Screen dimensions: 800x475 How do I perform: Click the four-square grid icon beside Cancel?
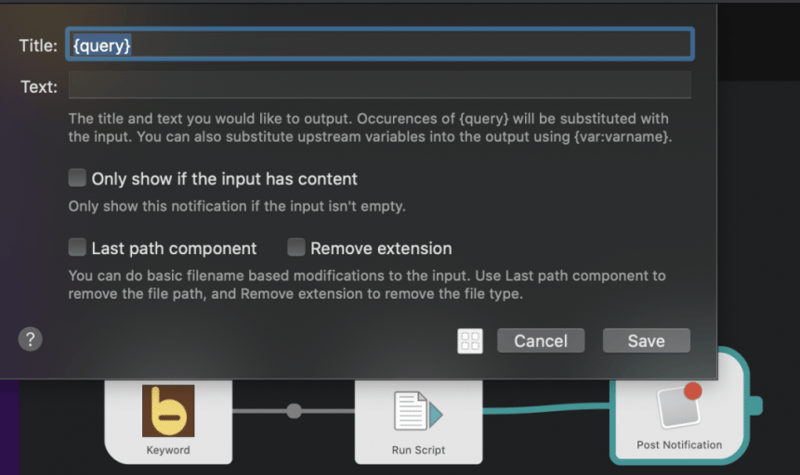[x=470, y=341]
